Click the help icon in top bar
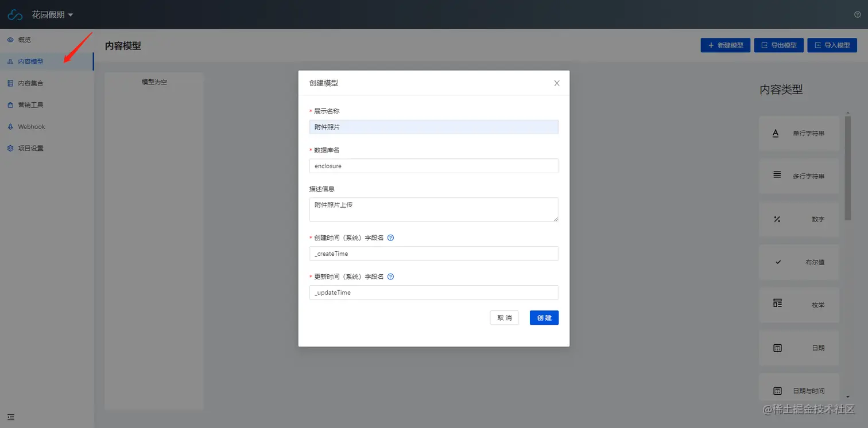The width and height of the screenshot is (868, 428). pyautogui.click(x=858, y=15)
